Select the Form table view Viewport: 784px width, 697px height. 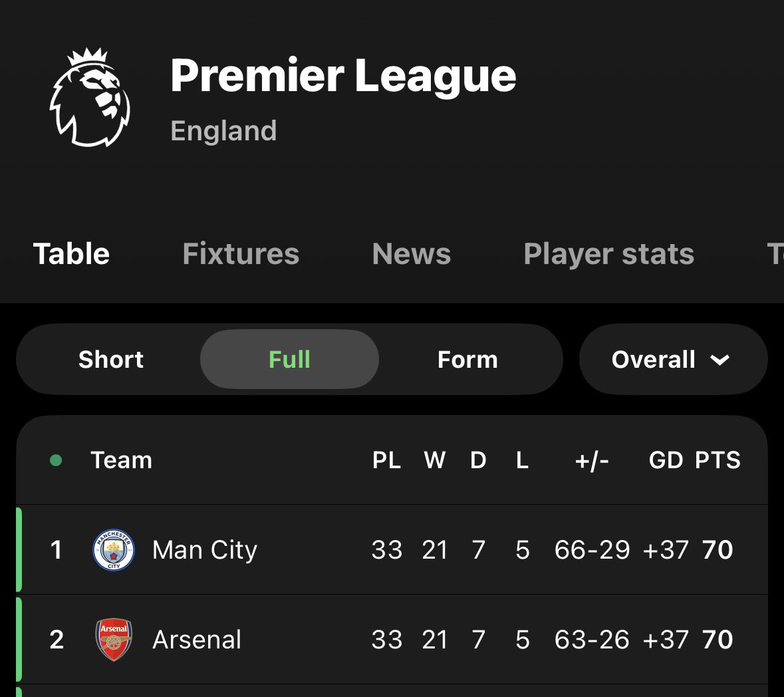(x=467, y=360)
